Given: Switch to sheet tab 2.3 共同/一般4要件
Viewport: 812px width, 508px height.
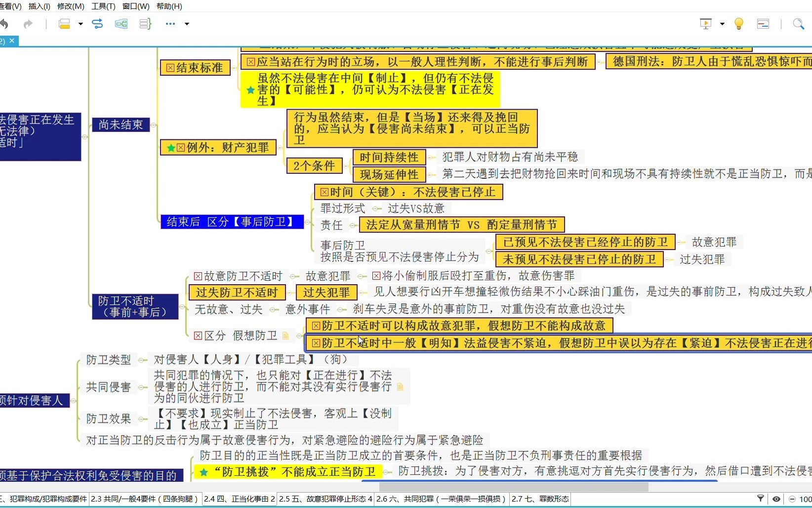Looking at the screenshot, I should 145,499.
